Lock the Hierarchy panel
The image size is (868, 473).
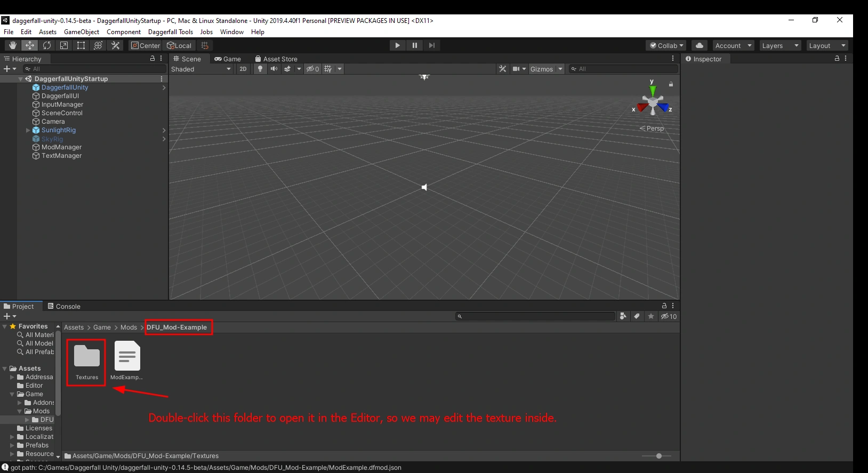point(152,58)
